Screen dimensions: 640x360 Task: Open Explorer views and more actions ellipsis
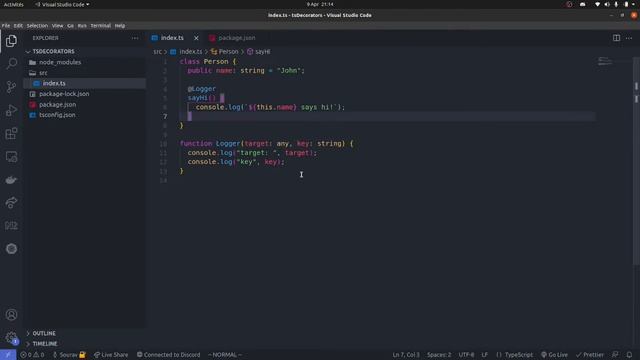(135, 38)
